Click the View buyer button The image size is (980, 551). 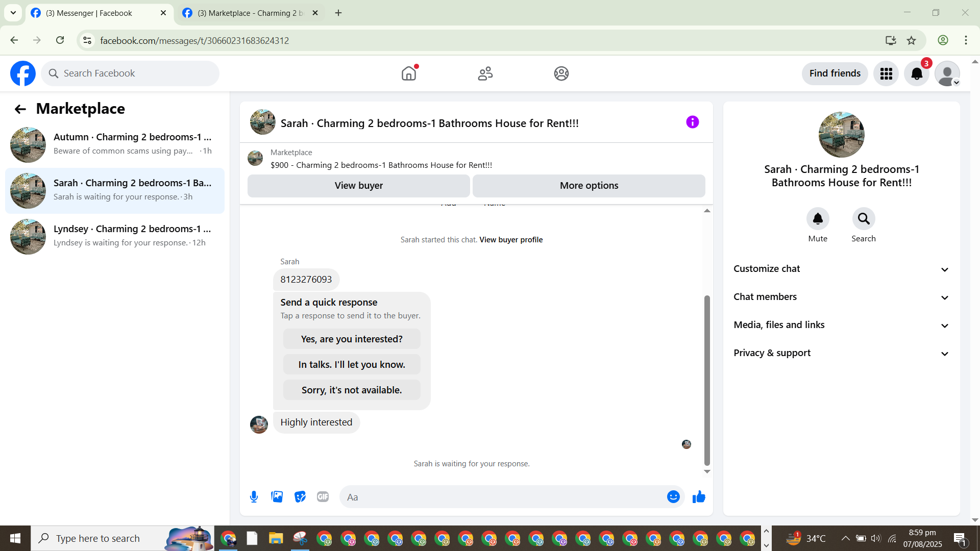tap(359, 186)
